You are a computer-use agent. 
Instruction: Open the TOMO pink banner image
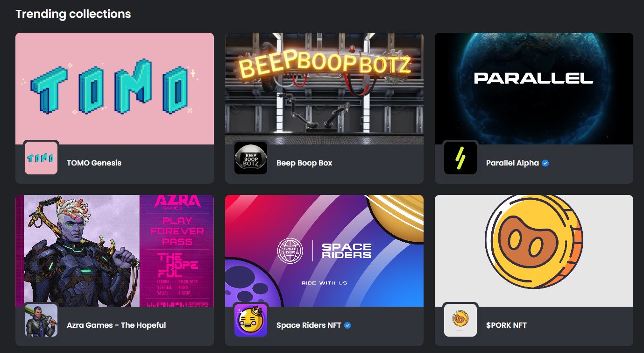pos(114,88)
